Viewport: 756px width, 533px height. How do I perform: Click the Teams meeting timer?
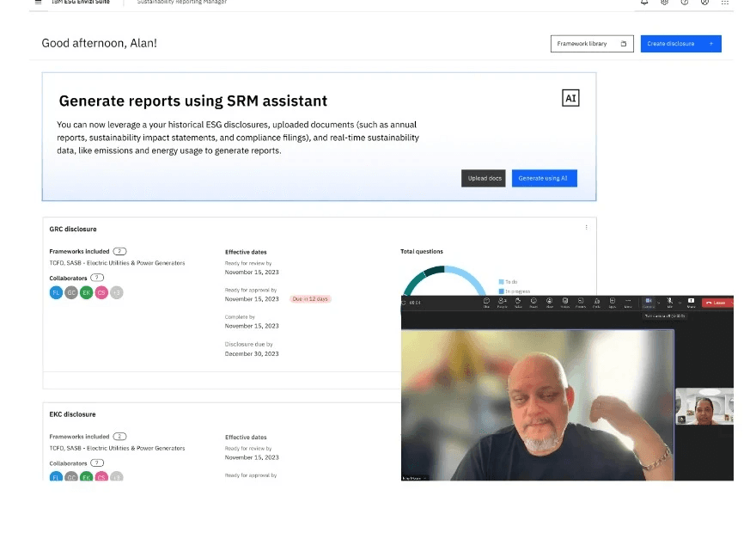click(x=415, y=303)
